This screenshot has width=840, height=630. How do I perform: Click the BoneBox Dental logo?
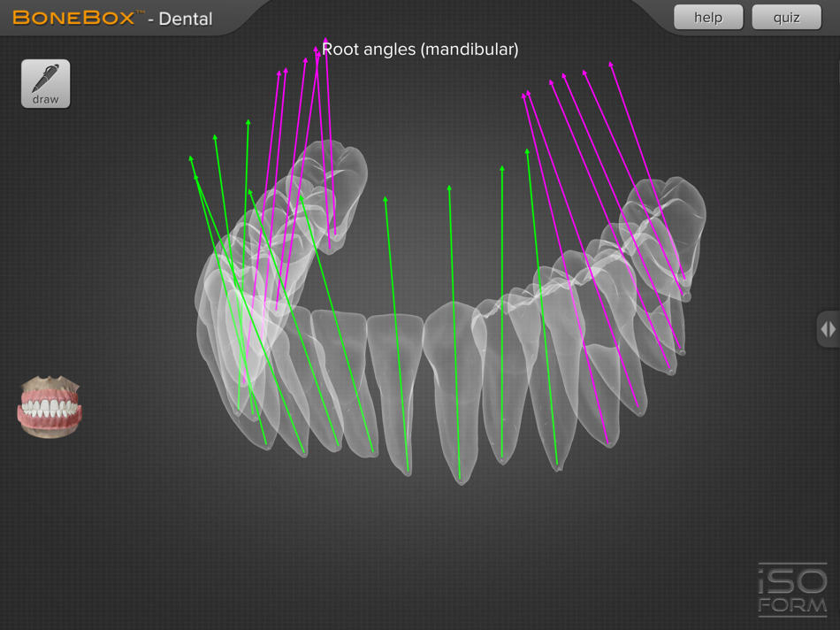(106, 16)
